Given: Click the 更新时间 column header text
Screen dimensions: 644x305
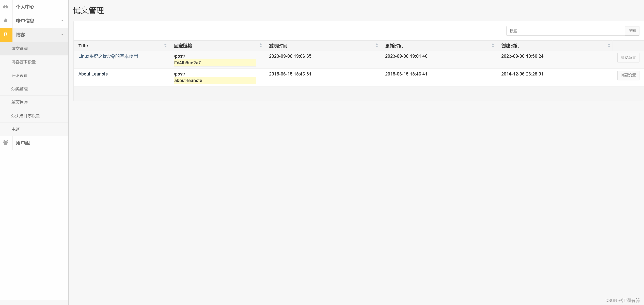Looking at the screenshot, I should [394, 46].
